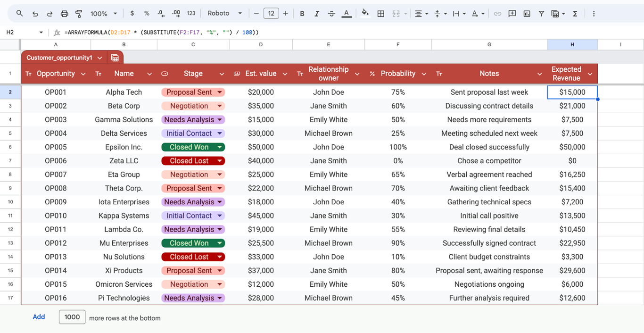Format as currency with dollar icon
Viewport: 644px width, 333px height.
pos(132,14)
